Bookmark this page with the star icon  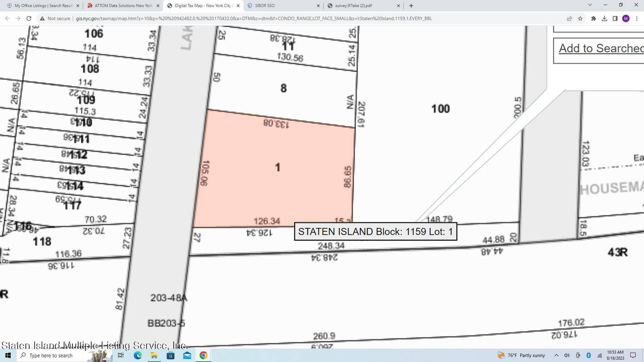coord(580,18)
